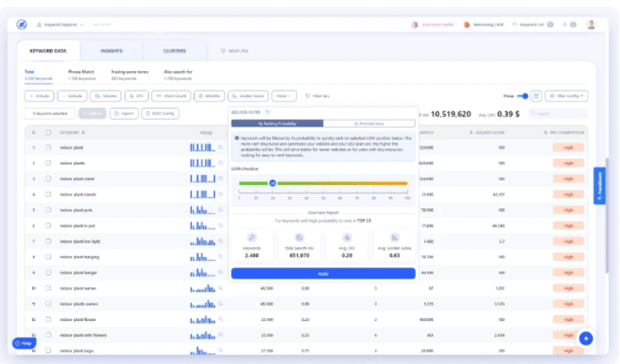Open the notifications bell
The height and width of the screenshot is (364, 620).
pyautogui.click(x=565, y=24)
